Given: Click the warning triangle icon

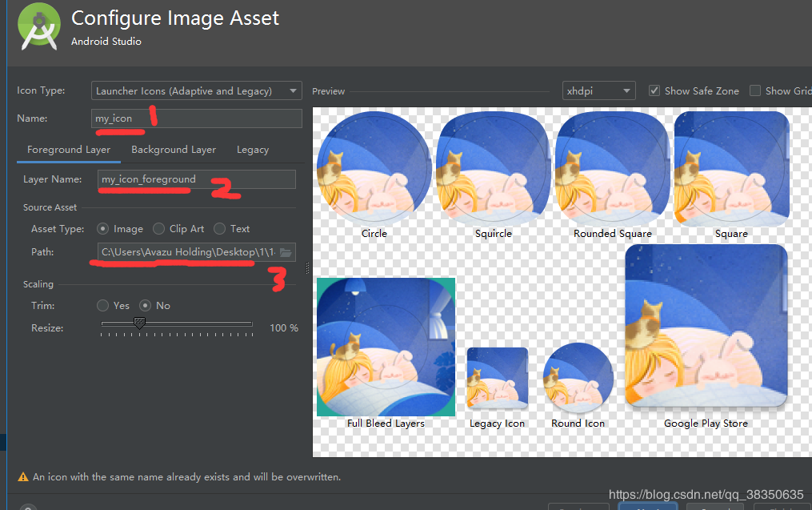Looking at the screenshot, I should (22, 477).
